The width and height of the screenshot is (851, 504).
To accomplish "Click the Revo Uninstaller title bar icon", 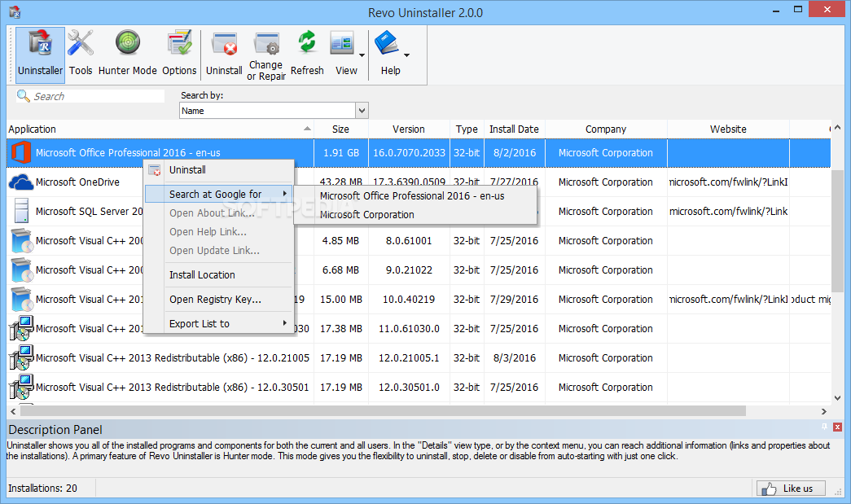I will (15, 12).
